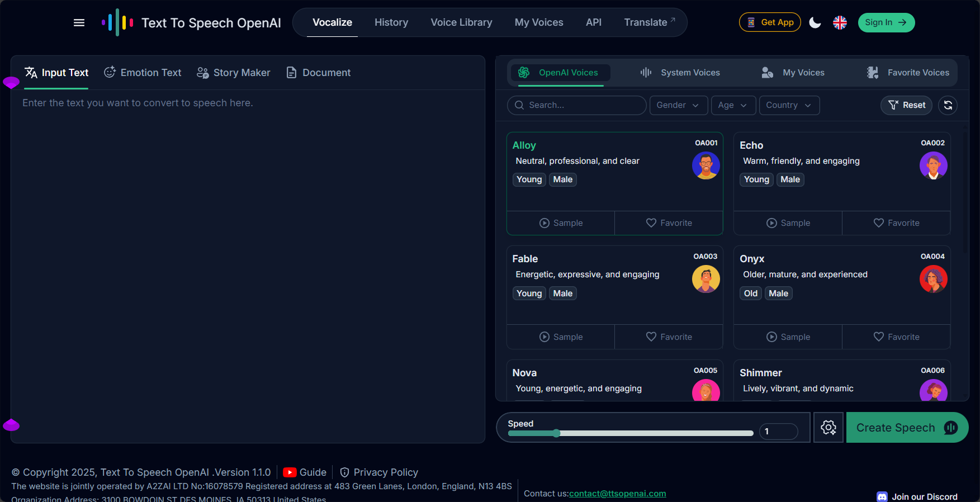980x502 pixels.
Task: Switch to My Voices voice tab
Action: tap(793, 73)
